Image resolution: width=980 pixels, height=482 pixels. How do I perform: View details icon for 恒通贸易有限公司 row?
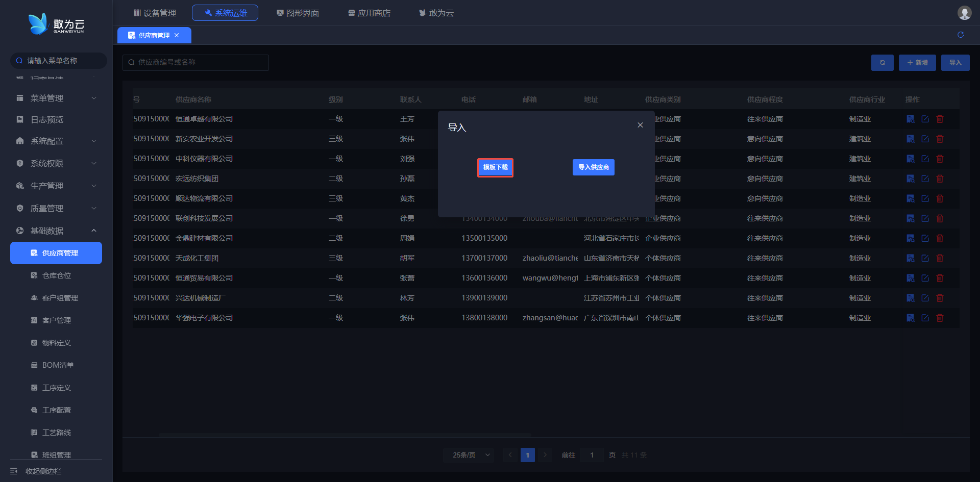910,278
